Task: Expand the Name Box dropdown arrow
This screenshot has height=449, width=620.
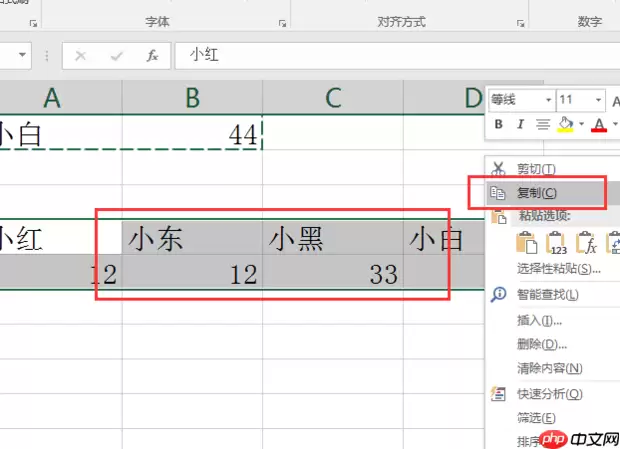Action: click(23, 55)
